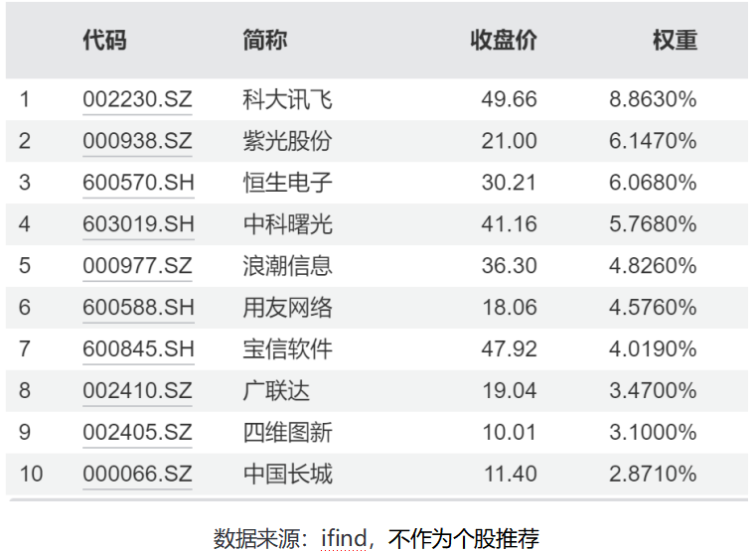This screenshot has height=551, width=756.
Task: Select the 中国长城 stock name
Action: [287, 474]
